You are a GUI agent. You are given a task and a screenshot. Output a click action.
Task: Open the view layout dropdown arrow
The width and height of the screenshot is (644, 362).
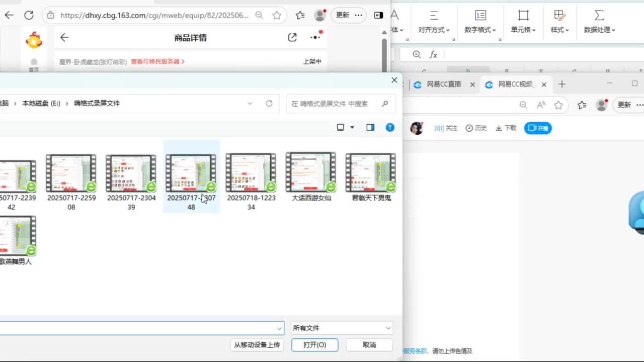(x=352, y=127)
